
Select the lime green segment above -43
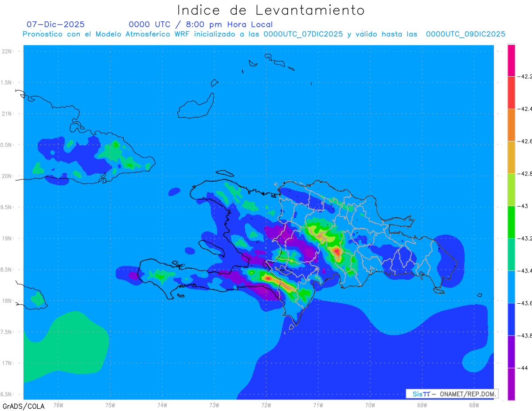point(511,189)
